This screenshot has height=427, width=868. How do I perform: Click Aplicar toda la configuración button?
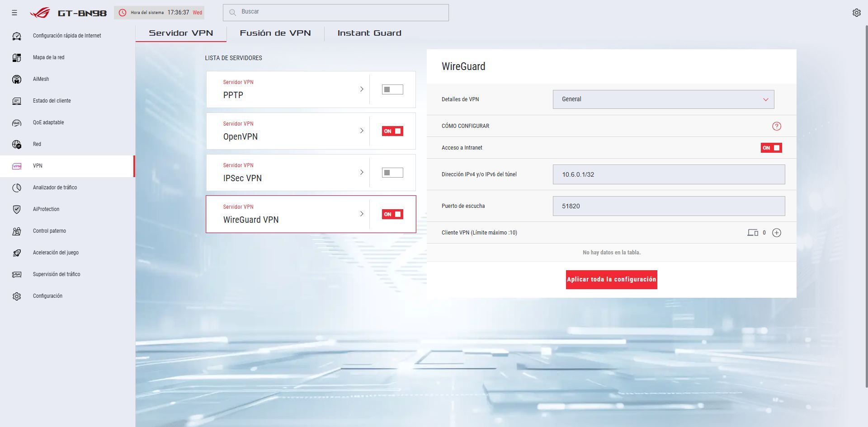(611, 280)
